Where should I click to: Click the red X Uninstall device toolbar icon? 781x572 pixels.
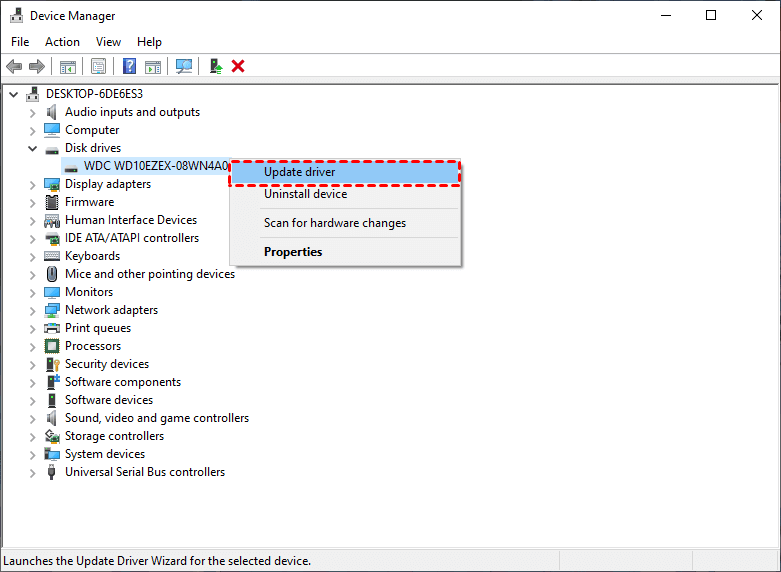click(238, 66)
